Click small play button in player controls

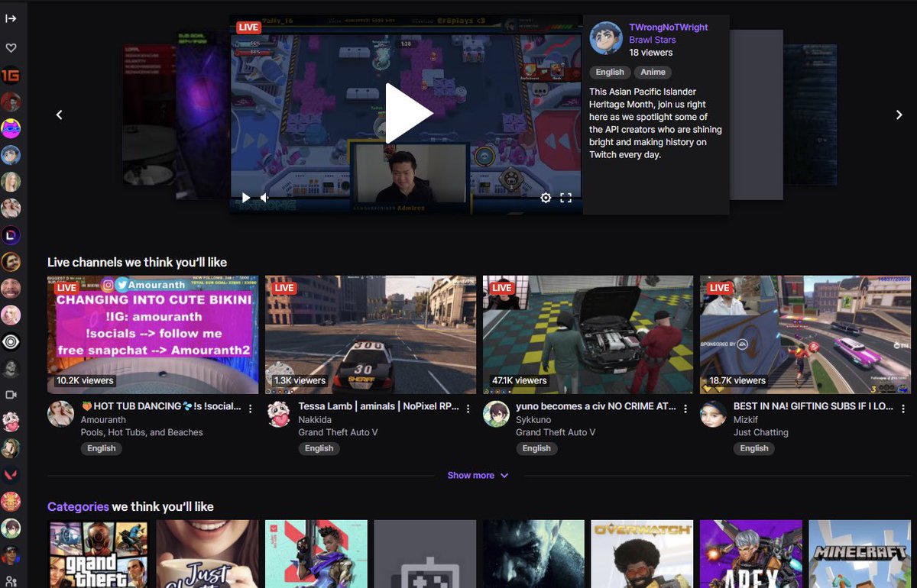coord(246,198)
